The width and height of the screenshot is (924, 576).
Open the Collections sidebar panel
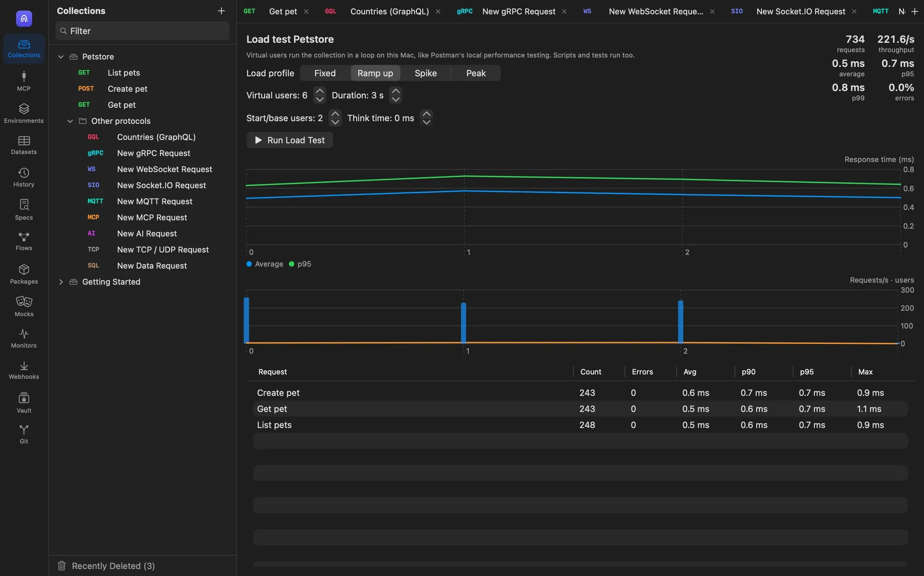(24, 49)
